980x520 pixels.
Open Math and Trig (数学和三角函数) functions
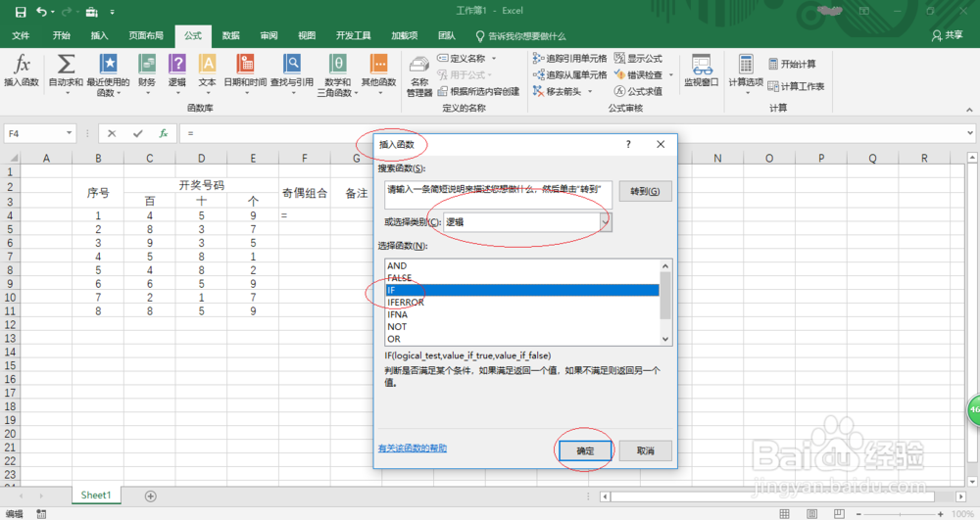click(x=337, y=74)
